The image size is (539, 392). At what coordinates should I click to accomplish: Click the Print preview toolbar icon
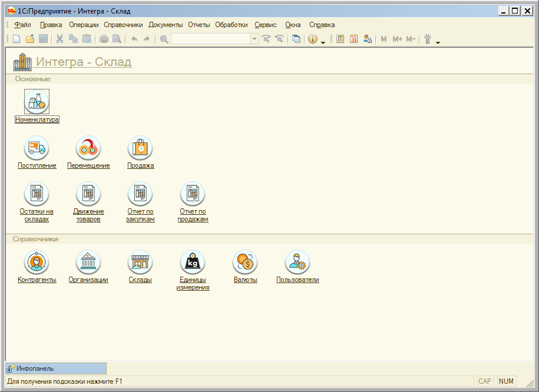pos(117,39)
